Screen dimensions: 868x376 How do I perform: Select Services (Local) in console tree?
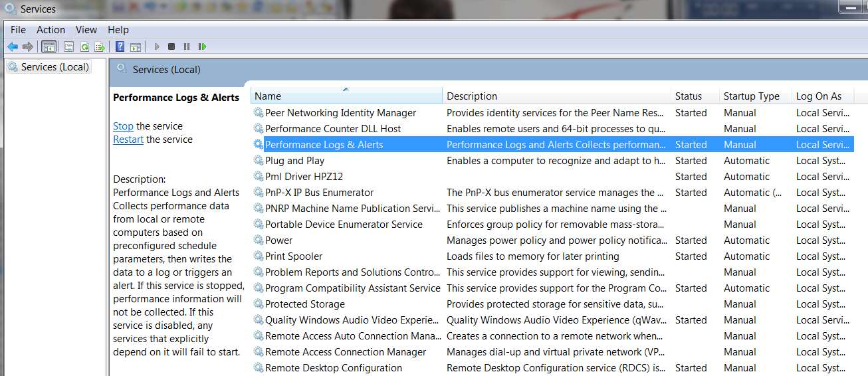54,67
